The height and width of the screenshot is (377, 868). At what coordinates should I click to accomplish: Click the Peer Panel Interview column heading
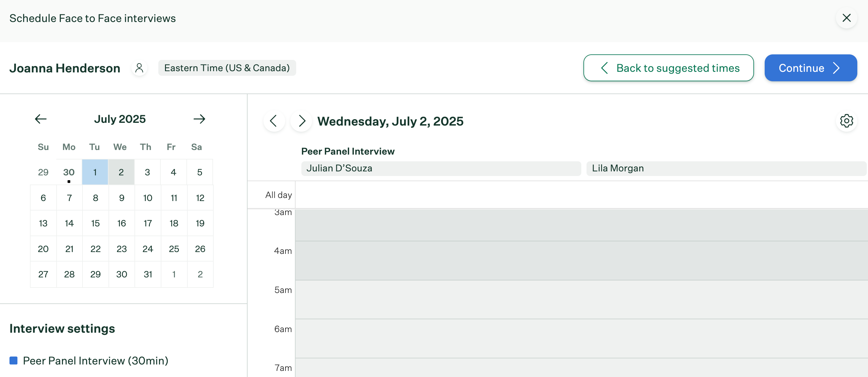[x=348, y=151]
